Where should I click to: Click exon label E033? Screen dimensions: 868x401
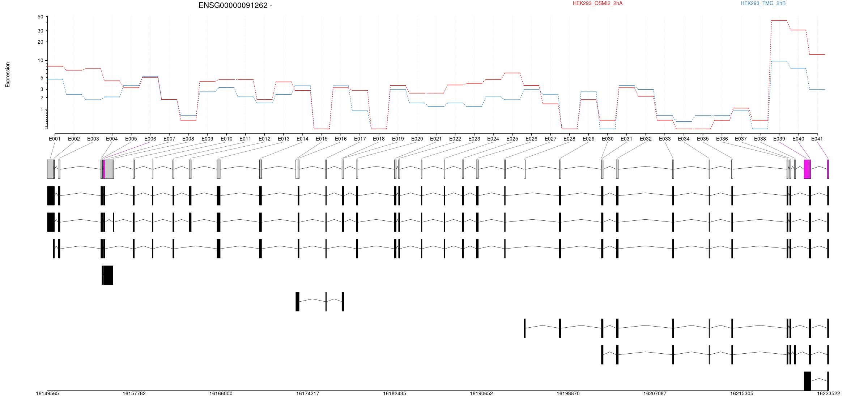click(665, 139)
